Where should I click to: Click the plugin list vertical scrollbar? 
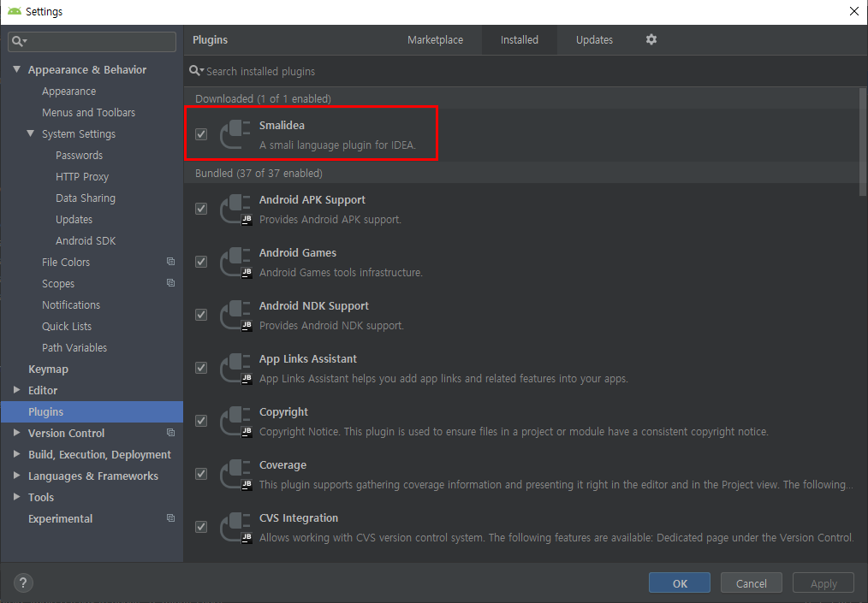pos(863,142)
